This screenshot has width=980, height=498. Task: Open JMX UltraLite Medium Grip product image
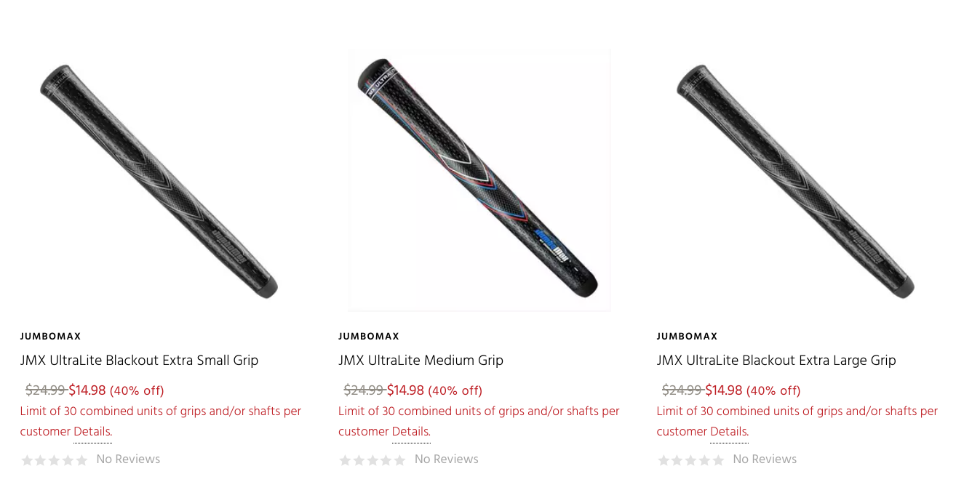tap(479, 181)
